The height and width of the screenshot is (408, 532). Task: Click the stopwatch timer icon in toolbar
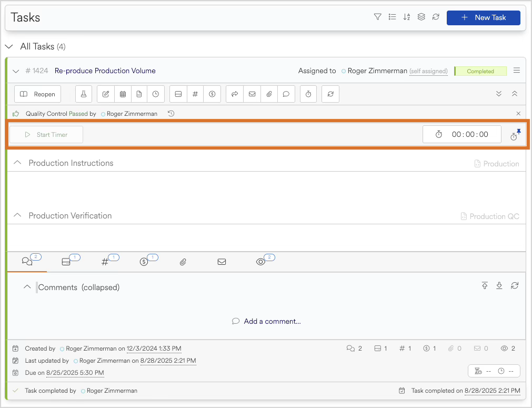[x=308, y=94]
